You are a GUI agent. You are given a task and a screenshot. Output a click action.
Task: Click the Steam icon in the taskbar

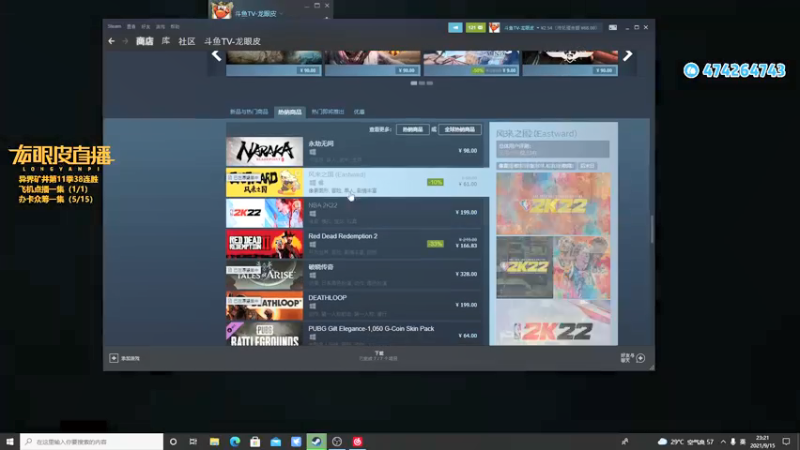(316, 441)
